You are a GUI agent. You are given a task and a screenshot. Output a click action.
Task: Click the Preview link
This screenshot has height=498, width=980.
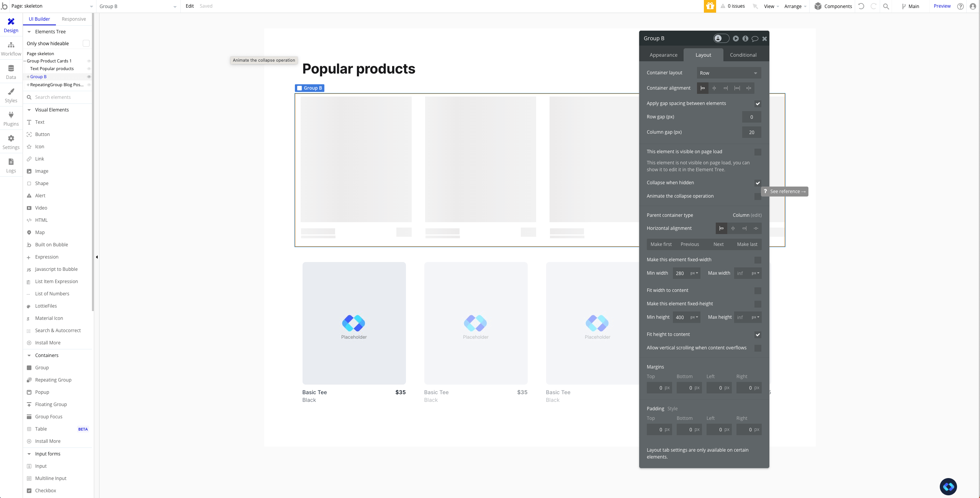[942, 6]
